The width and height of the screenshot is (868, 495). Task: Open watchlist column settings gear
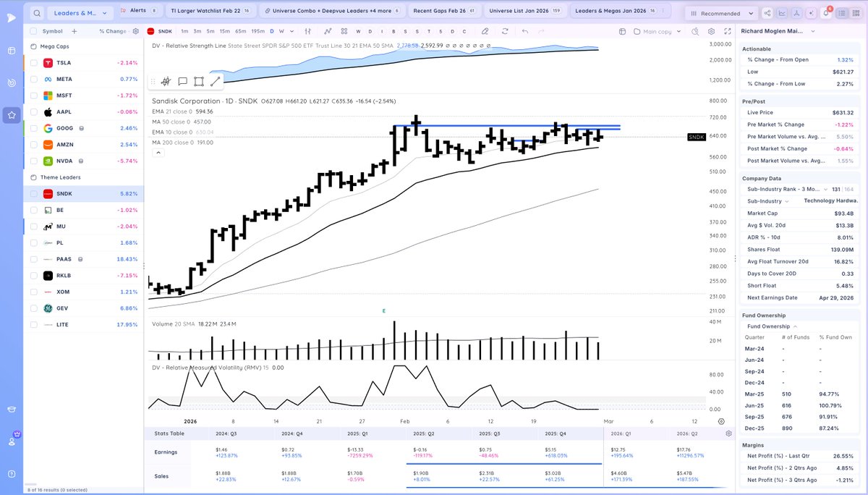135,31
